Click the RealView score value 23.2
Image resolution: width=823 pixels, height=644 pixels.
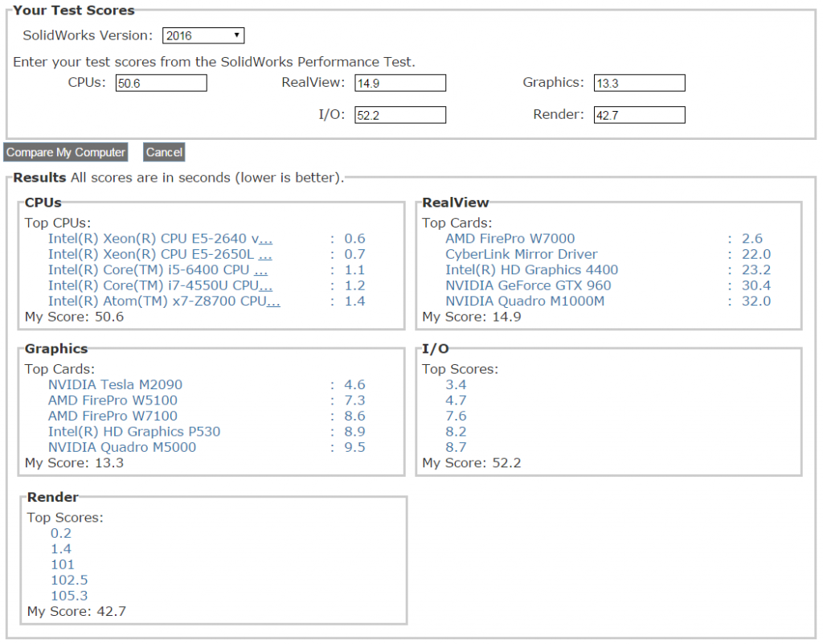tap(756, 270)
